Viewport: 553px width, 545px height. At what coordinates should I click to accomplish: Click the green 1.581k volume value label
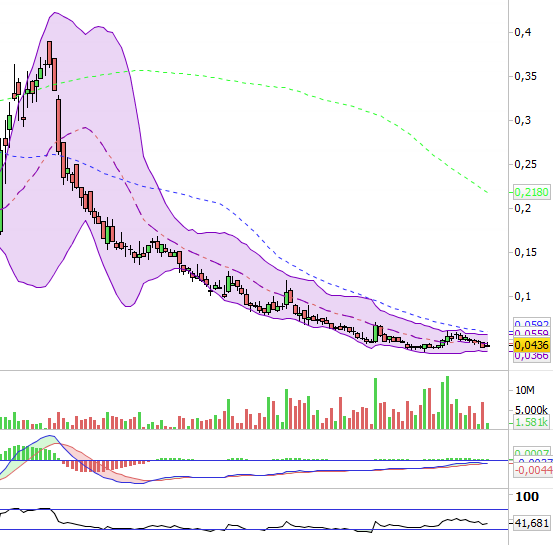(531, 422)
